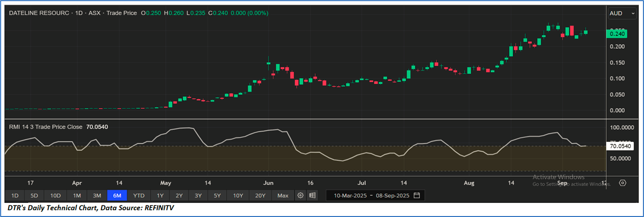Screen dimensions: 644x217
Task: Open the calendar date picker icon
Action: click(416, 196)
